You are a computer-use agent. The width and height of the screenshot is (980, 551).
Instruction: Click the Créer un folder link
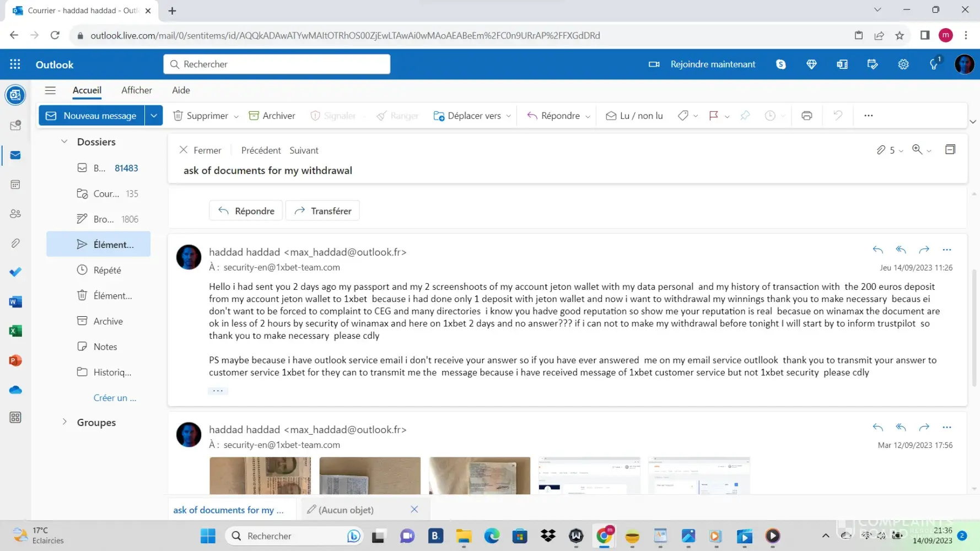[115, 398]
